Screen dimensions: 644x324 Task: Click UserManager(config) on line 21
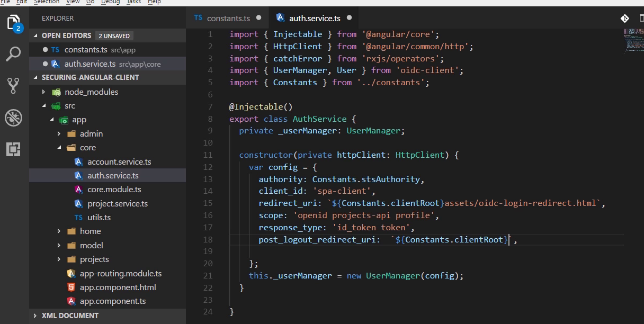tap(413, 276)
